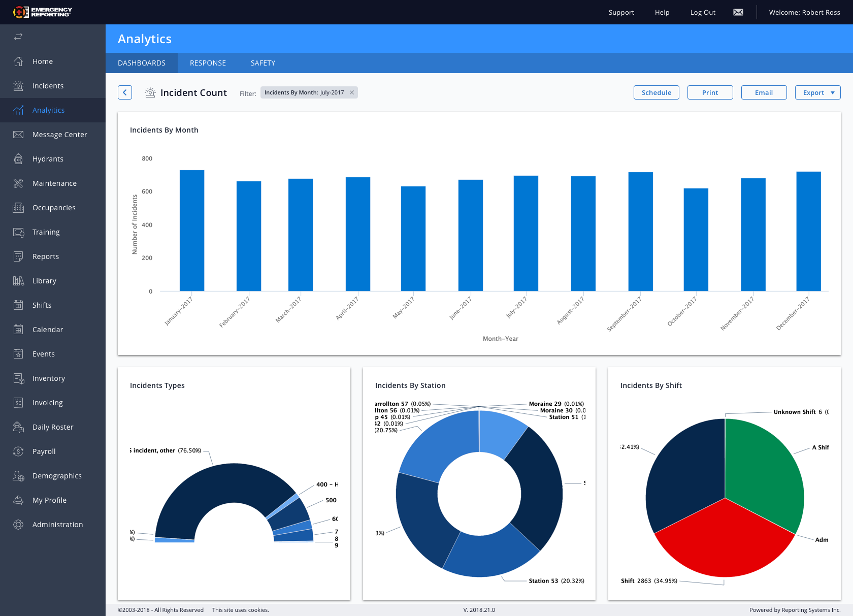
Task: Click the back arrow next to Incident Count
Action: point(124,92)
